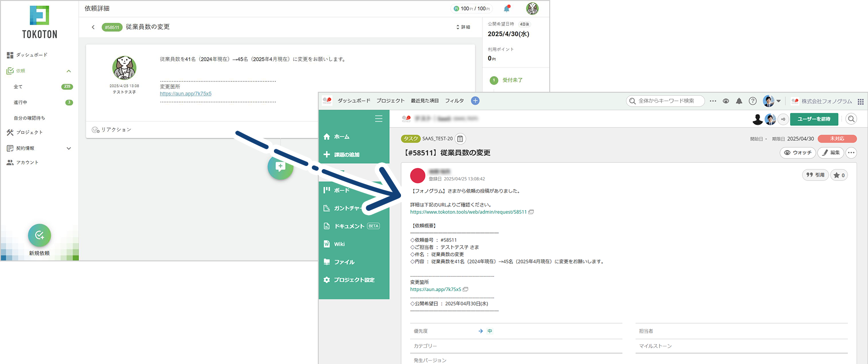Open the user profile dropdown arrow
The image size is (868, 364).
(x=778, y=101)
